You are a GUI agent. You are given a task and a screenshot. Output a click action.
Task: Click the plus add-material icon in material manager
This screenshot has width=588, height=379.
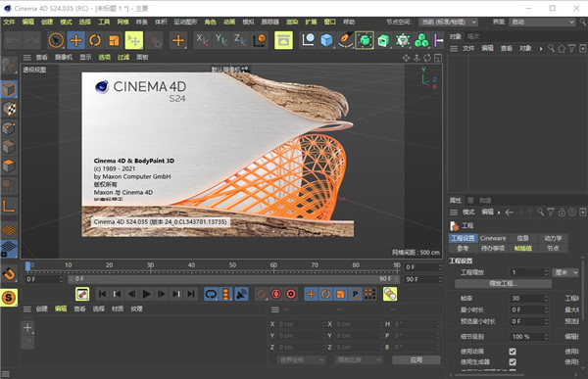tap(27, 328)
